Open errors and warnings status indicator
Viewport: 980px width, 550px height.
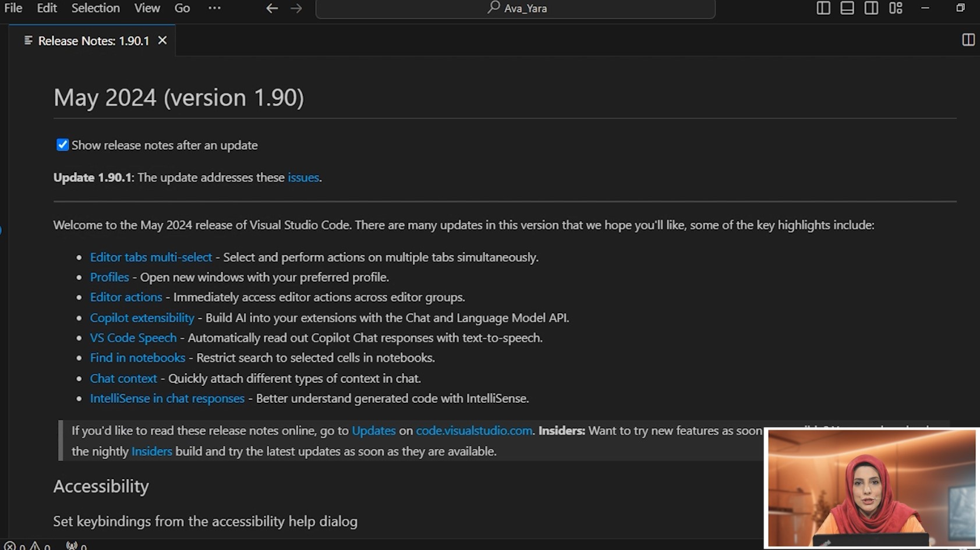point(27,546)
